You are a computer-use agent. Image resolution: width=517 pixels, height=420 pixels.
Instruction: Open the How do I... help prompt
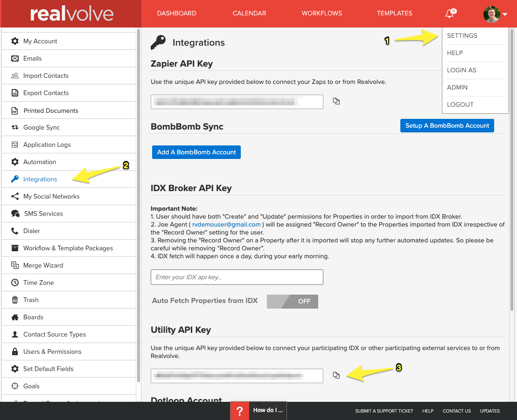pos(268,410)
